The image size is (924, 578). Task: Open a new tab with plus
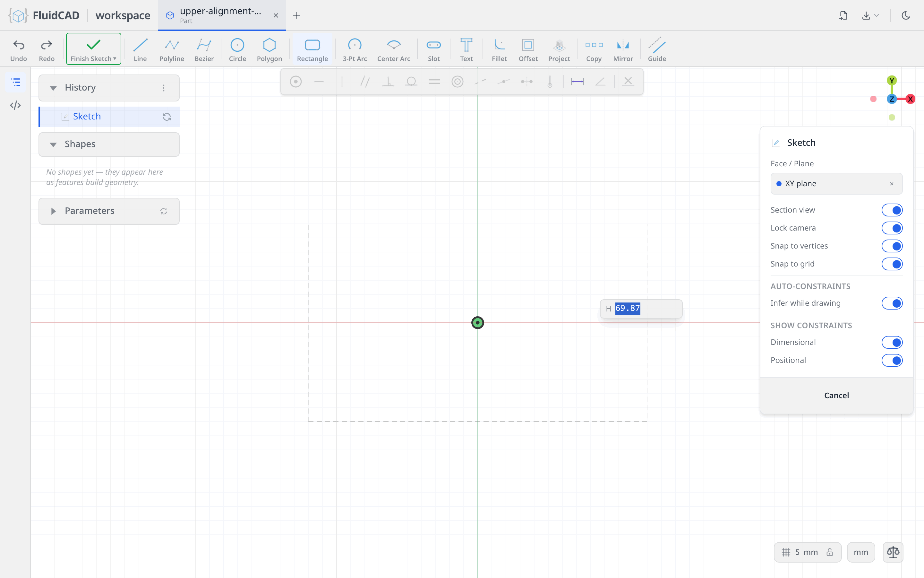click(296, 15)
